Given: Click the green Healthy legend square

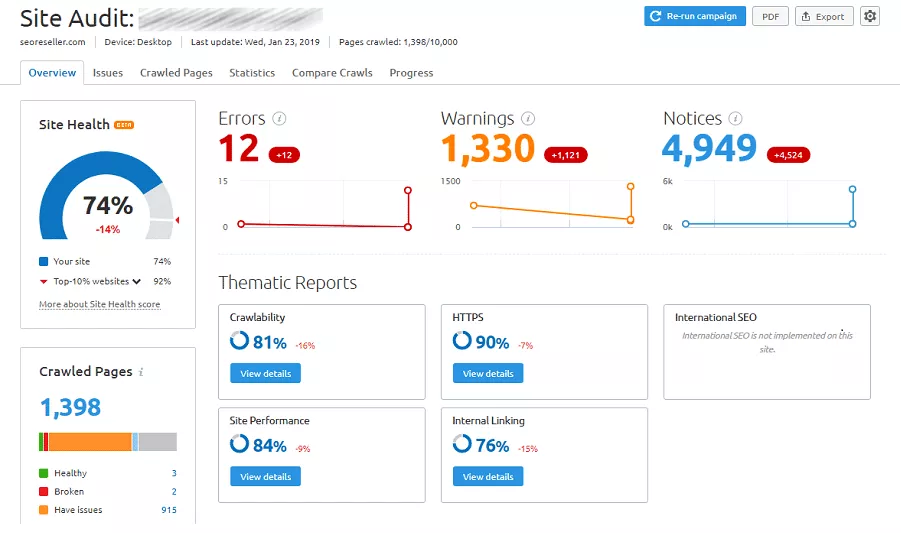Looking at the screenshot, I should coord(43,473).
